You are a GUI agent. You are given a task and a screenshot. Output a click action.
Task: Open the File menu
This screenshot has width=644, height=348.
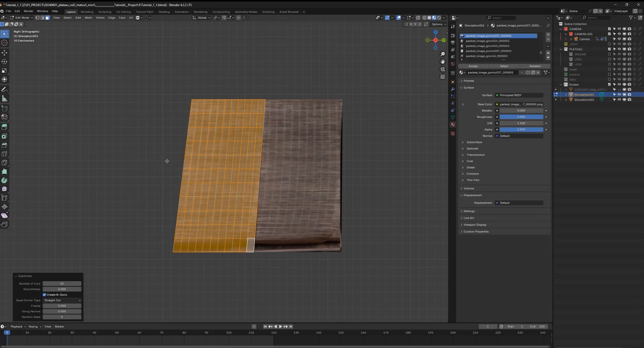pos(9,11)
